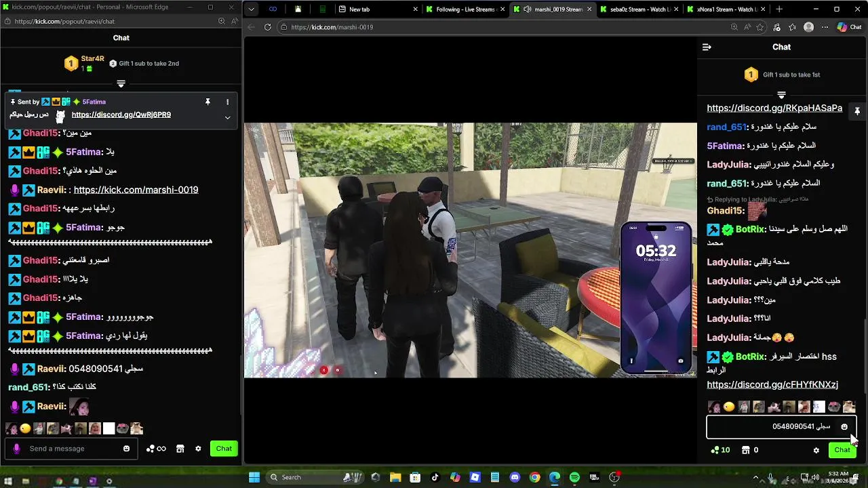Expand the pinned 5Fatima message chevron
Image resolution: width=868 pixels, height=488 pixels.
pos(227,117)
